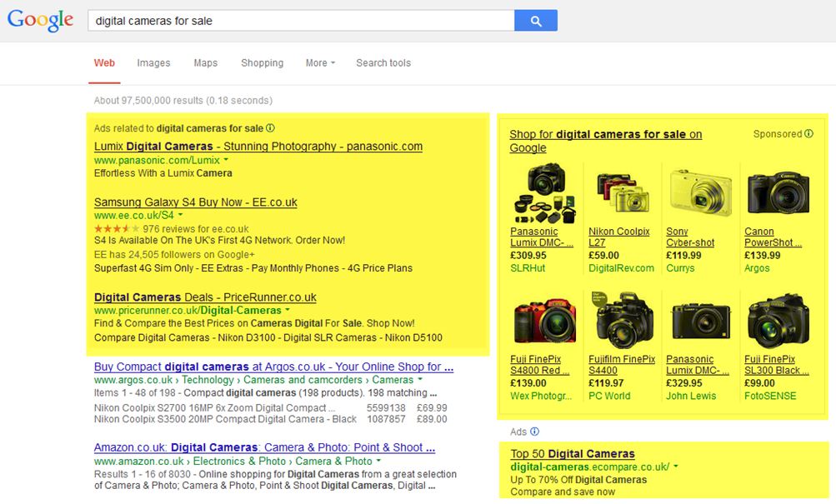The height and width of the screenshot is (504, 836).
Task: Expand arrow after argos.co.uk Cameras breadcrumb
Action: [x=420, y=379]
